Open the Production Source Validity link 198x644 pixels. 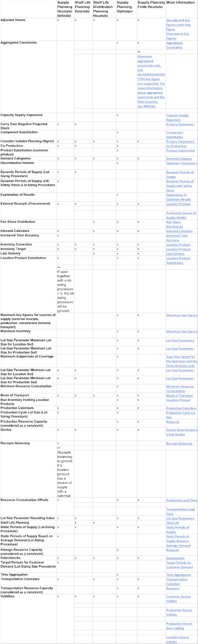pyautogui.click(x=179, y=613)
